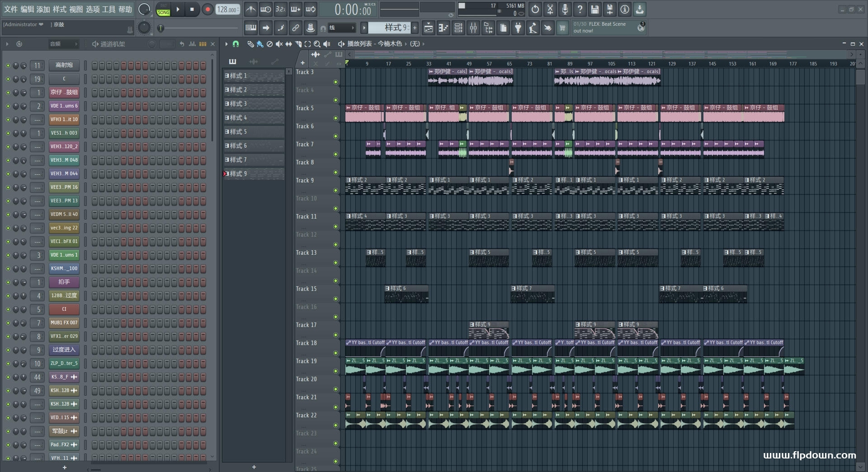
Task: Open the 线 snap setting dropdown
Action: (342, 28)
